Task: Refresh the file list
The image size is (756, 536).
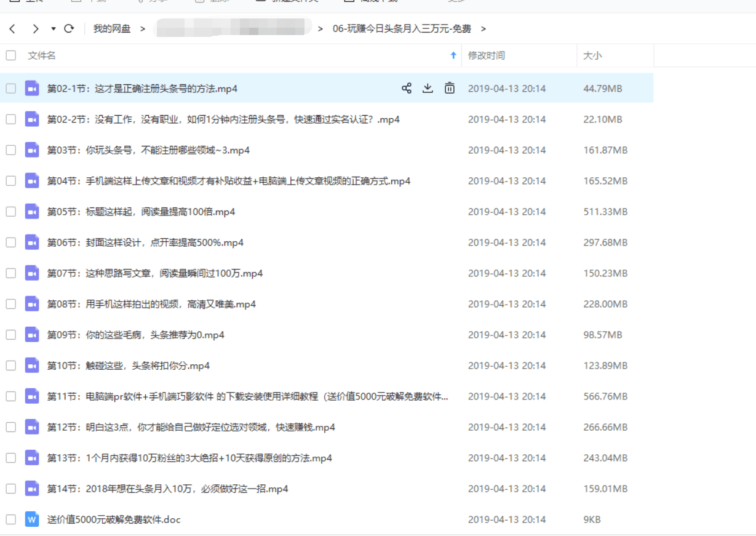Action: click(x=68, y=28)
